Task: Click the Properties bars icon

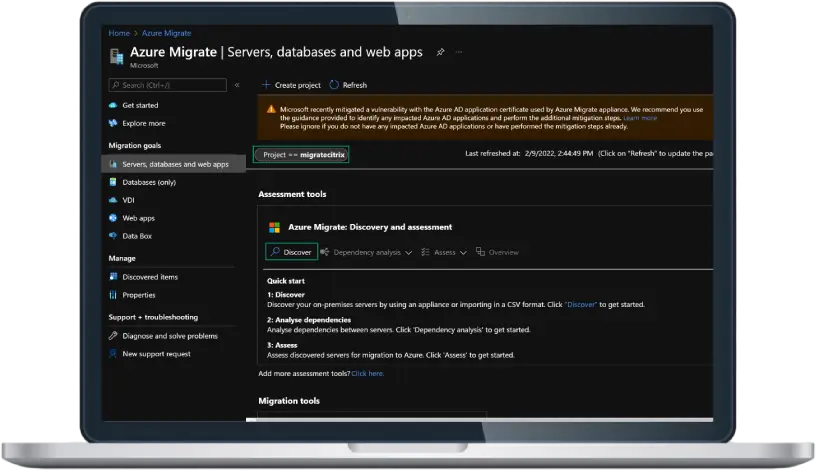Action: point(113,295)
